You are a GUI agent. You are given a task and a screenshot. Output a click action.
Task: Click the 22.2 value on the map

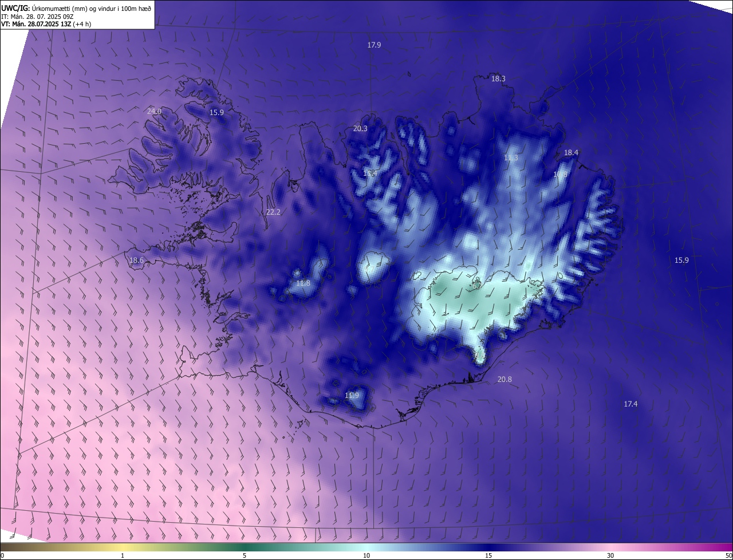coord(273,212)
